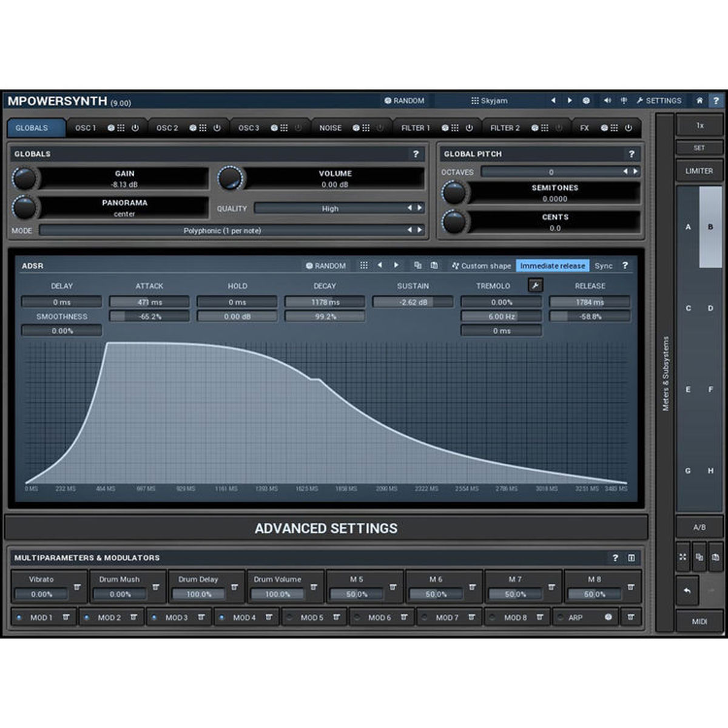Open SETTINGS button
The height and width of the screenshot is (728, 728).
pyautogui.click(x=659, y=101)
